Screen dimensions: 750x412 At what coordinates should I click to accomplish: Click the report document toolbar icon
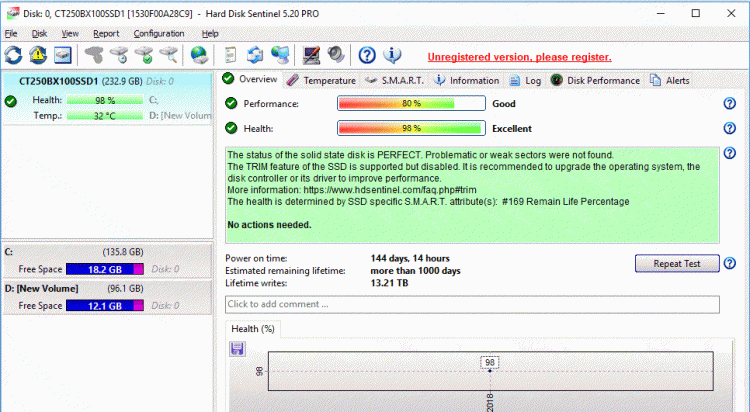coord(231,56)
